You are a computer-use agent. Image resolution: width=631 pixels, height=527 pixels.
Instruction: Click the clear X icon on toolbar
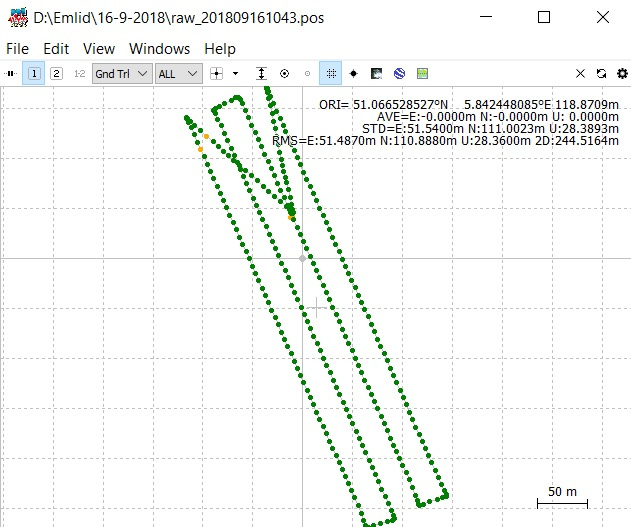[580, 74]
